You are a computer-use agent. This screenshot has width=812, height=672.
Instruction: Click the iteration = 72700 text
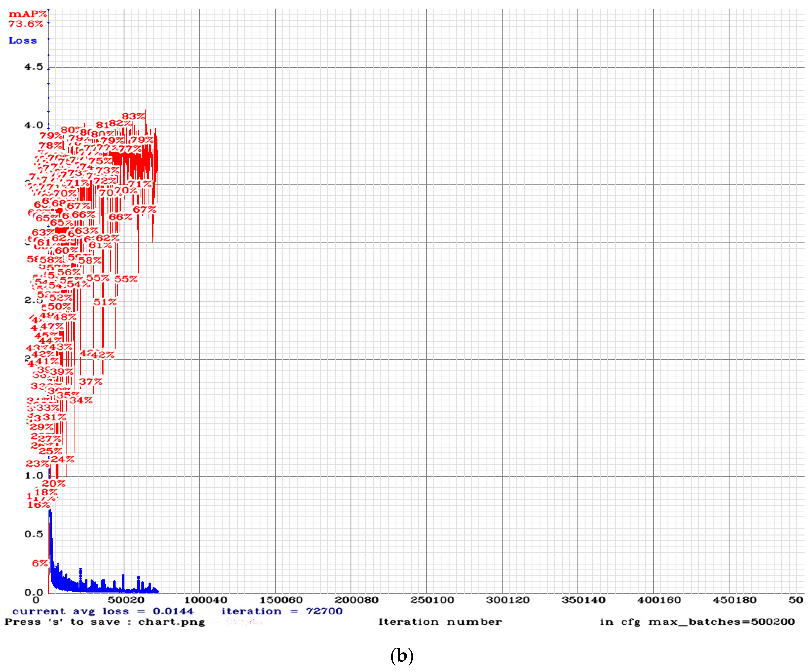(282, 611)
